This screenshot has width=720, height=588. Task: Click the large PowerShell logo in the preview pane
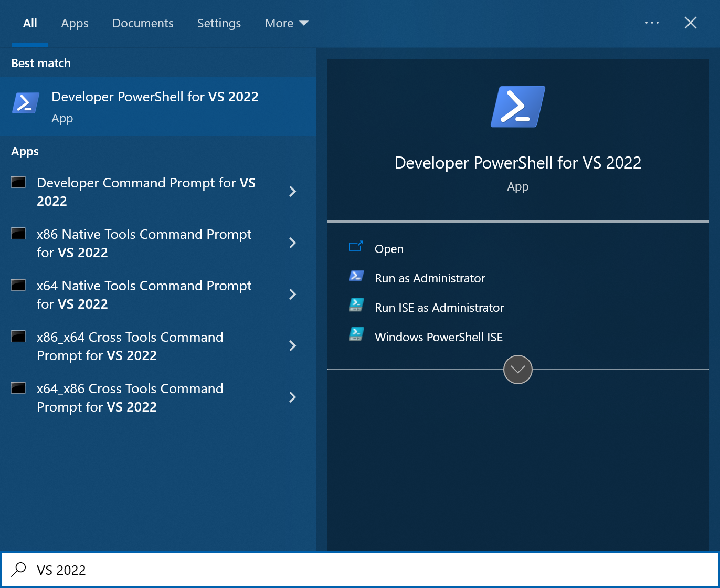tap(518, 107)
